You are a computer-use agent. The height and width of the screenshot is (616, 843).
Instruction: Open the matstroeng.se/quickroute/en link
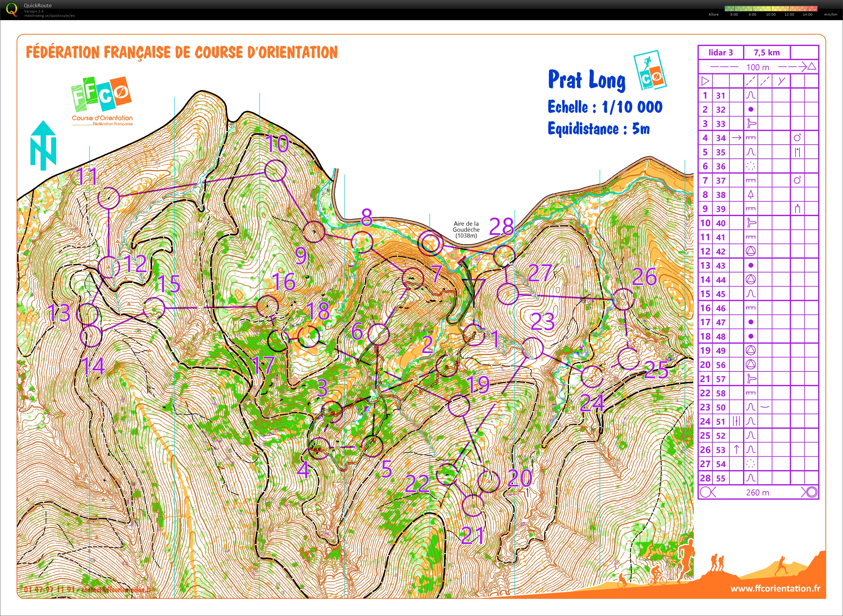pyautogui.click(x=49, y=16)
